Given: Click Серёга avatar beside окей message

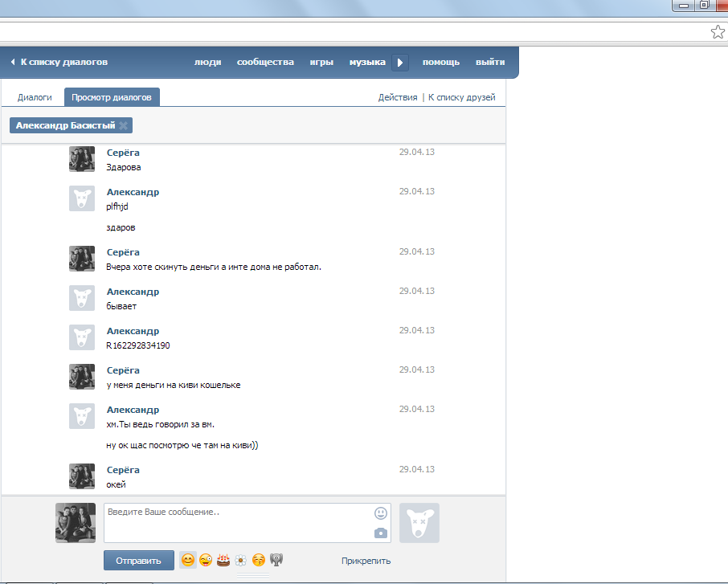Looking at the screenshot, I should pos(82,476).
